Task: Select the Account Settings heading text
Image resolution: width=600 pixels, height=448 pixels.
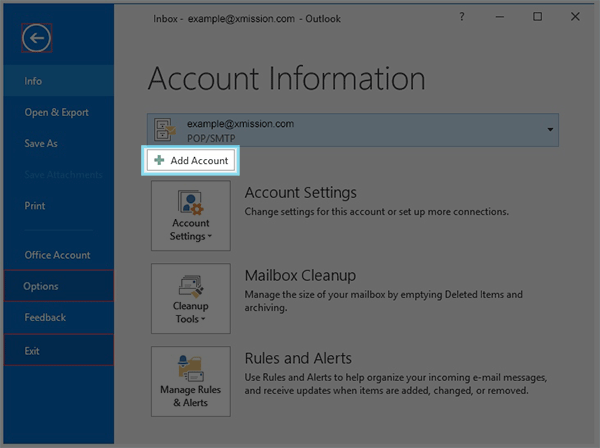Action: coord(300,192)
